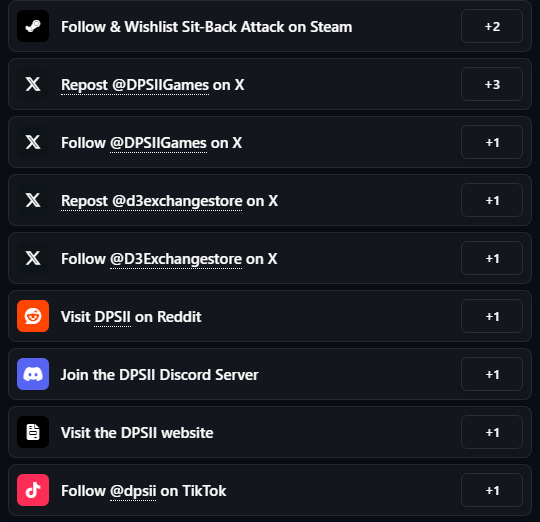
Task: Open the Repost @DPSIIGames link
Action: 135,85
